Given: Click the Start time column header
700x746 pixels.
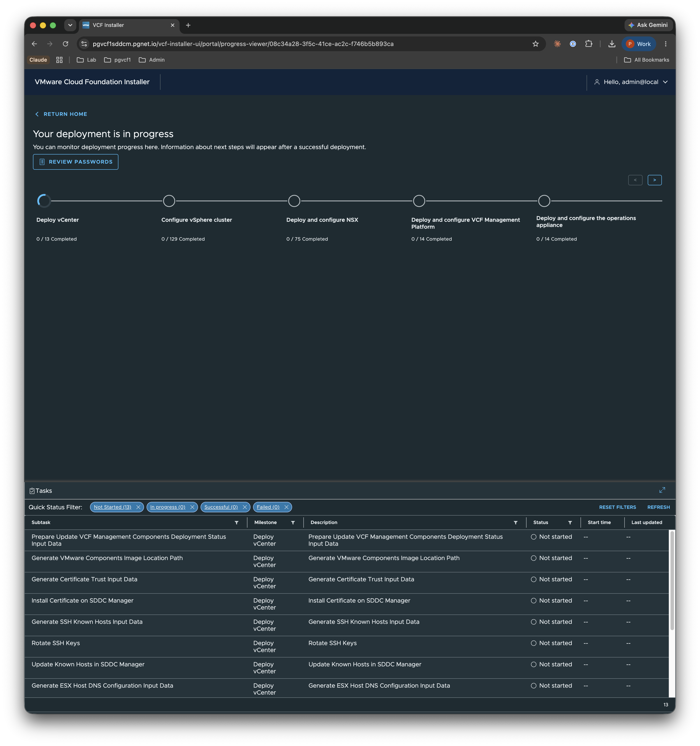Looking at the screenshot, I should [599, 522].
